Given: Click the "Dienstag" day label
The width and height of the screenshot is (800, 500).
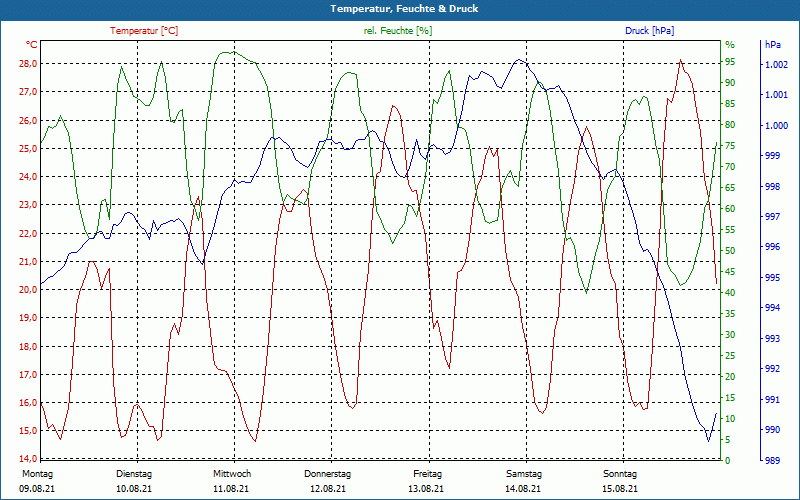Looking at the screenshot, I should tap(134, 474).
